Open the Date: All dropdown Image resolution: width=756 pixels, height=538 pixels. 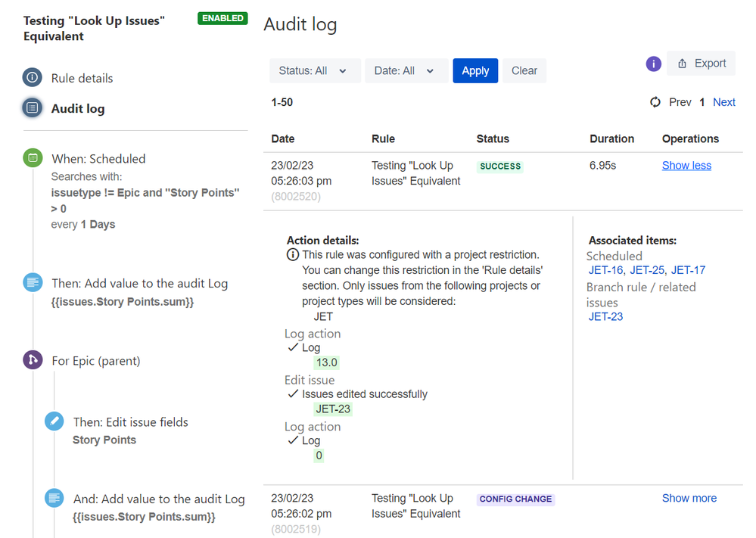[x=406, y=71]
